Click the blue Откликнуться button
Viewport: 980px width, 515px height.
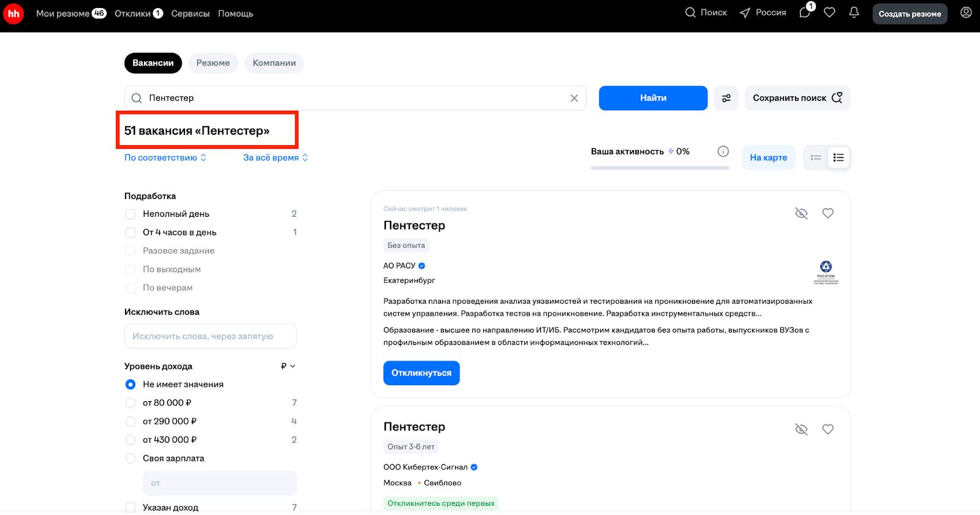click(421, 373)
